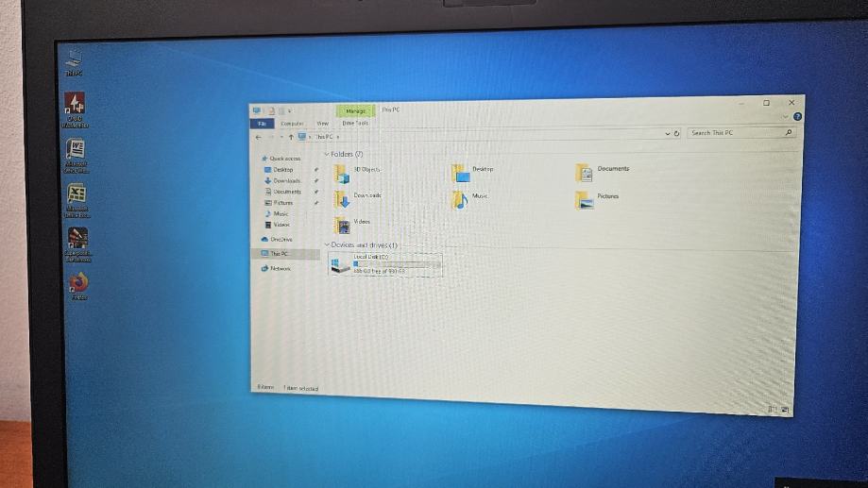868x488 pixels.
Task: Open recent locations dropdown arrow
Action: tap(281, 137)
